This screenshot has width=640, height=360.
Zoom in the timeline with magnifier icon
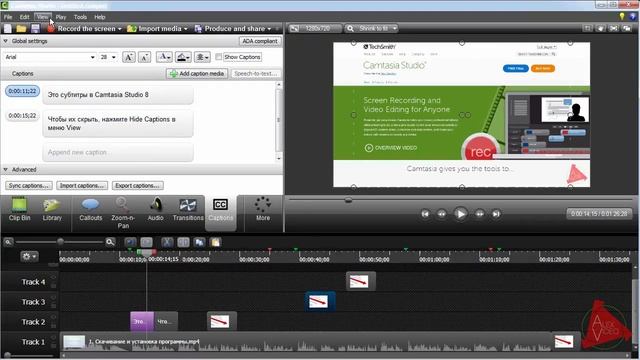(110, 242)
